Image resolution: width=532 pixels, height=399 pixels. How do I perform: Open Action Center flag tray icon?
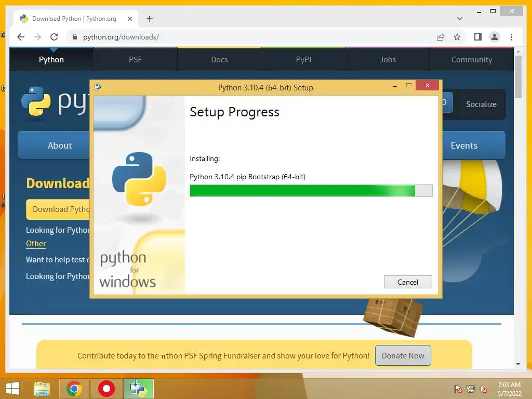click(458, 389)
